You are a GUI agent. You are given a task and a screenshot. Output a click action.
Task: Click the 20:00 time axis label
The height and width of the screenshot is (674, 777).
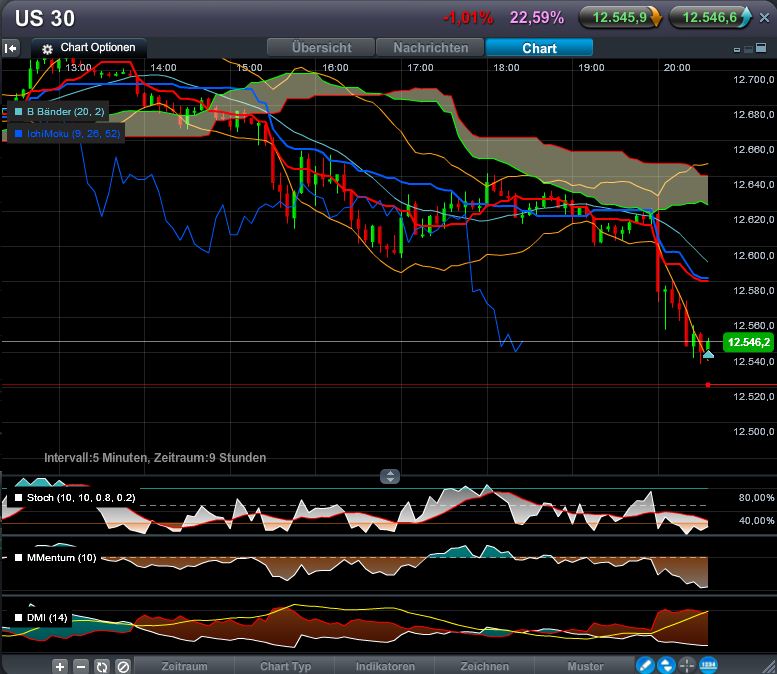pos(677,67)
